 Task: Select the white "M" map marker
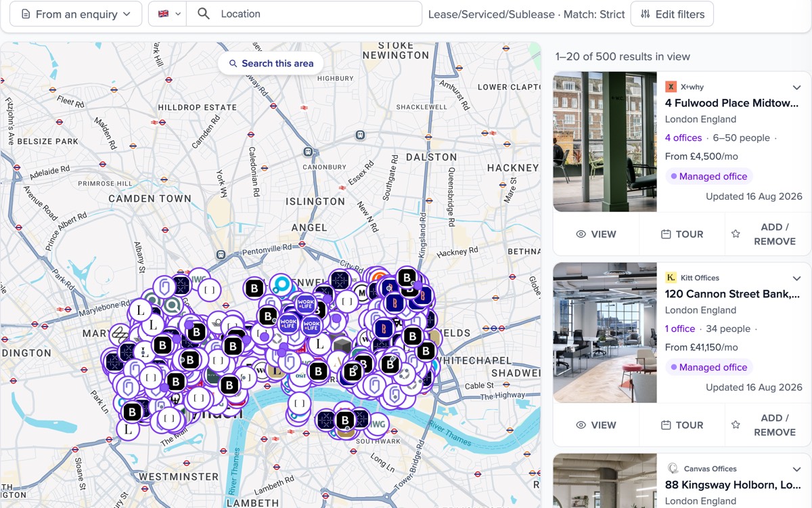(363, 293)
